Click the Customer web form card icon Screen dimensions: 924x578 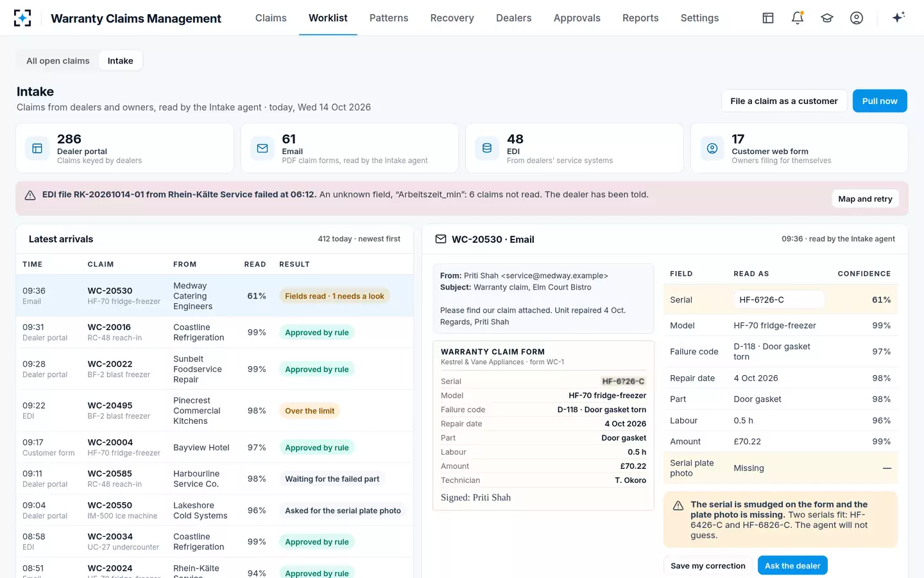pos(712,148)
